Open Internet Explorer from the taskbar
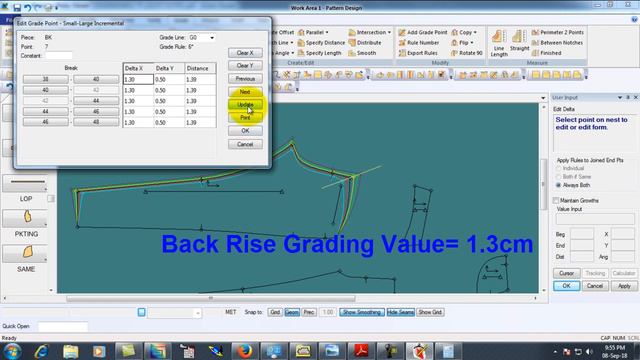This screenshot has height=360, width=640. [x=41, y=351]
